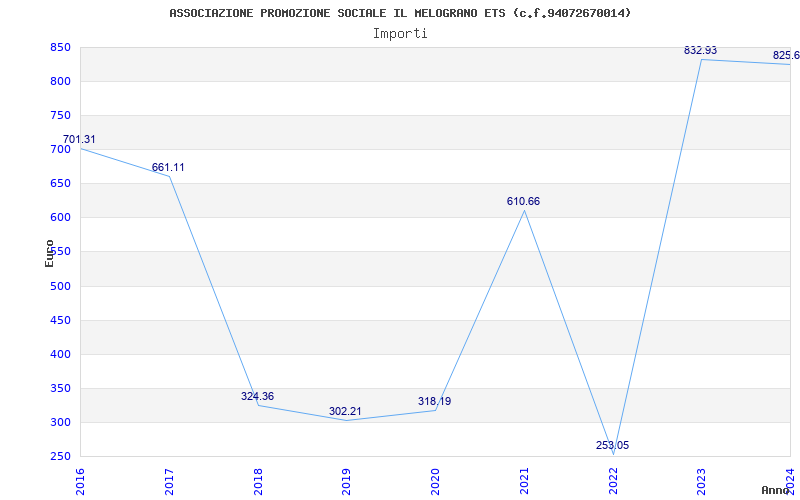Image resolution: width=800 pixels, height=500 pixels.
Task: Click the 2022 x-axis year label
Action: (x=613, y=482)
